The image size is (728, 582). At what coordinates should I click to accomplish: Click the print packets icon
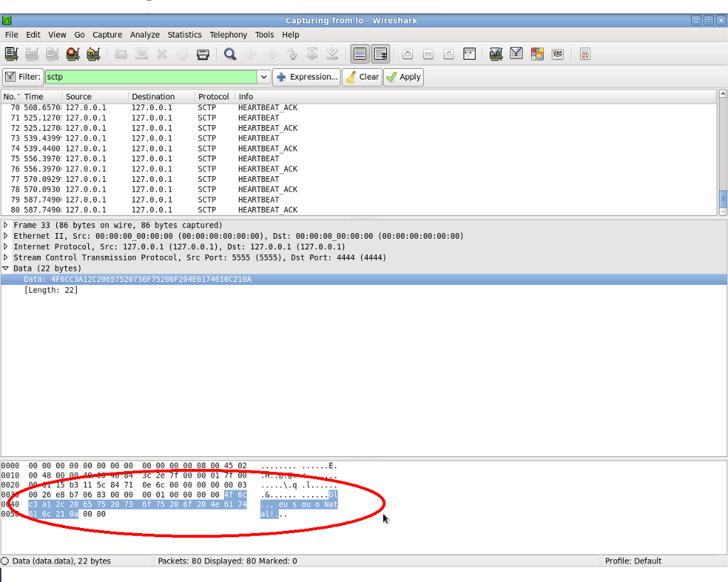pos(203,54)
